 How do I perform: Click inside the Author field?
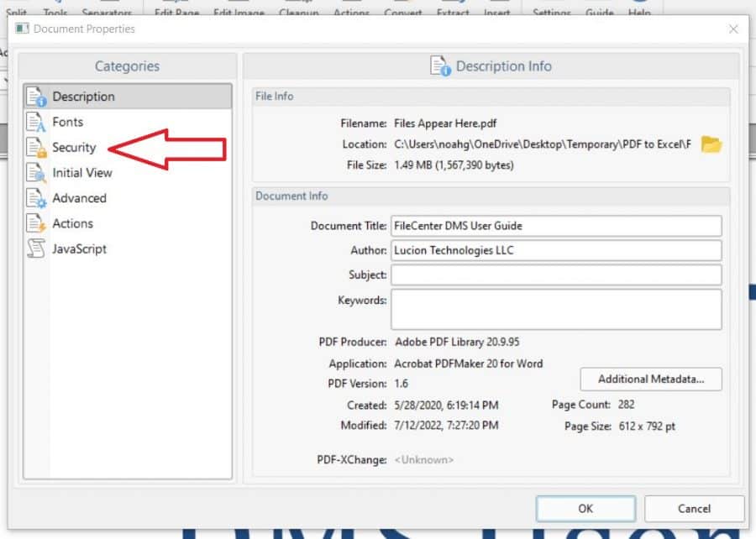[x=554, y=250]
